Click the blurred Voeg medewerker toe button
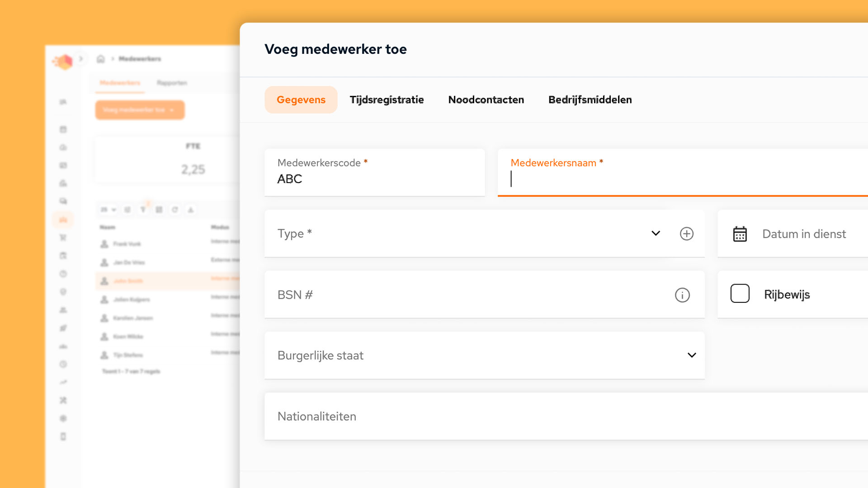 coord(139,110)
